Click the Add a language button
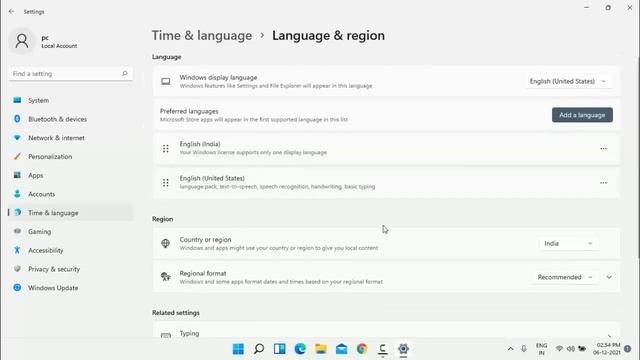This screenshot has width=640, height=360. (x=582, y=115)
